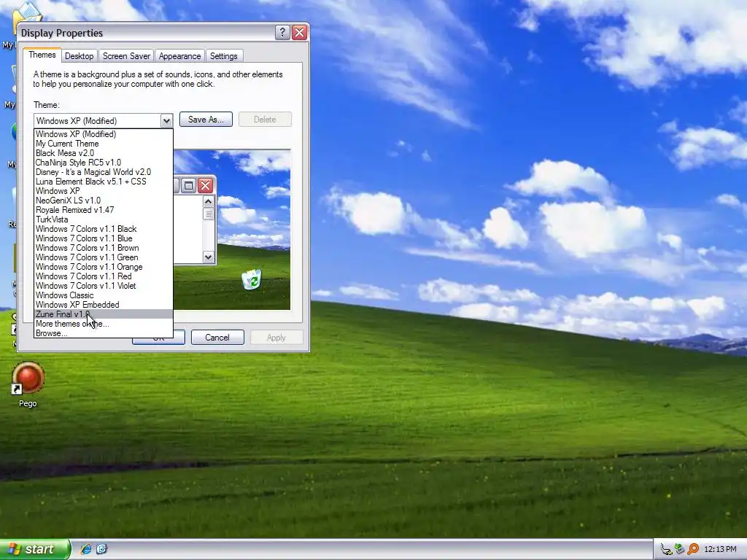Choose Windows 7 Colors v1.1 Blue
Viewport: 747px width, 560px height.
104,238
